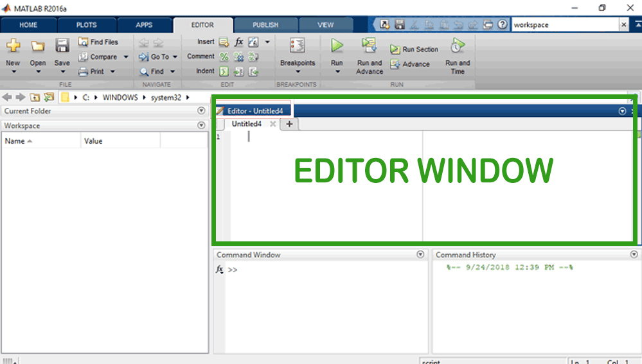Viewport: 642px width, 364px height.
Task: Click the Run and Advance icon
Action: 369,46
